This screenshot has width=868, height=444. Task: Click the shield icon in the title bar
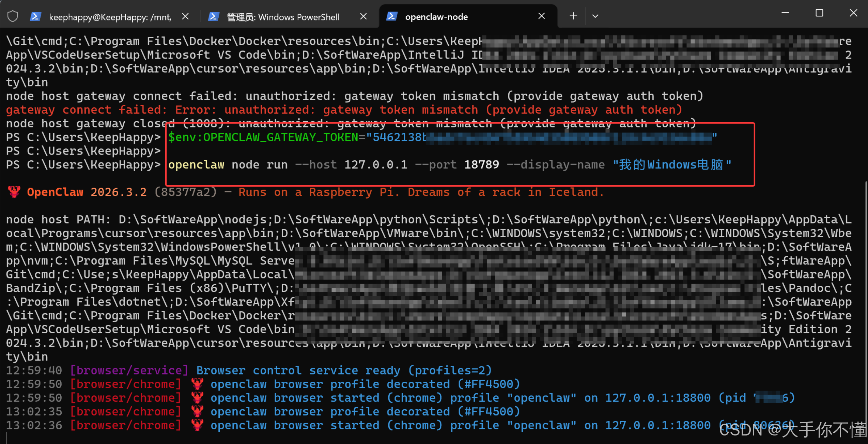coord(13,16)
